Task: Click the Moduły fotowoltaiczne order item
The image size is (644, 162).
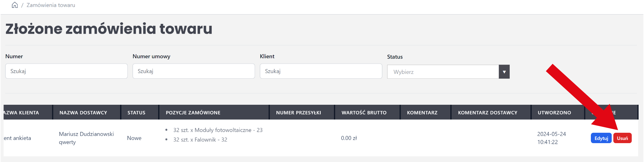Action: click(x=218, y=130)
